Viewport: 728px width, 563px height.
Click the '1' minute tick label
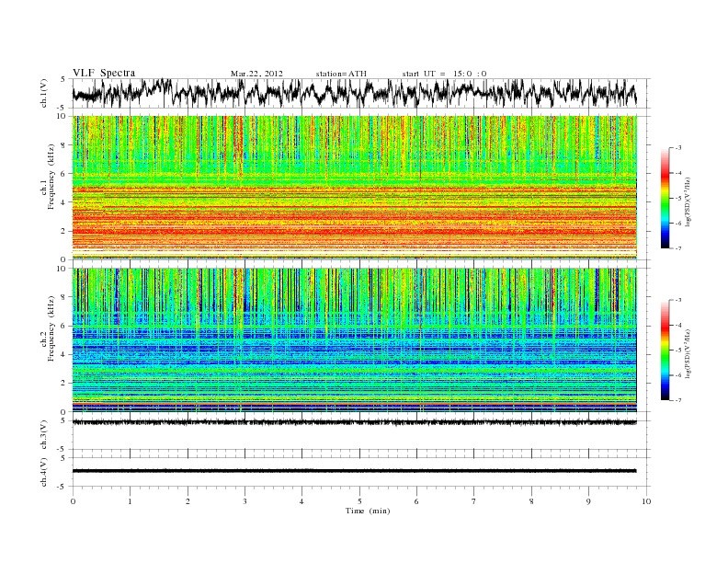point(130,501)
